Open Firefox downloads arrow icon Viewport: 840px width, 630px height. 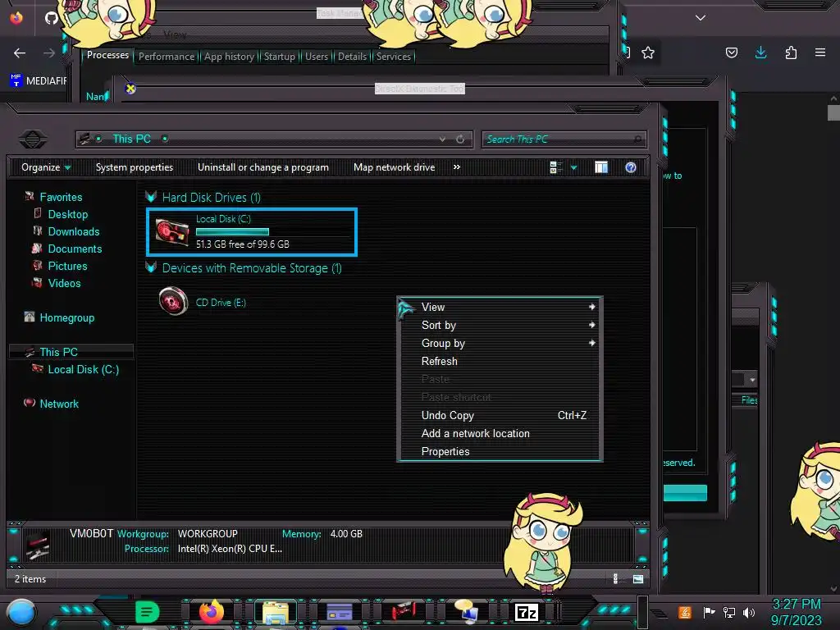pos(760,52)
